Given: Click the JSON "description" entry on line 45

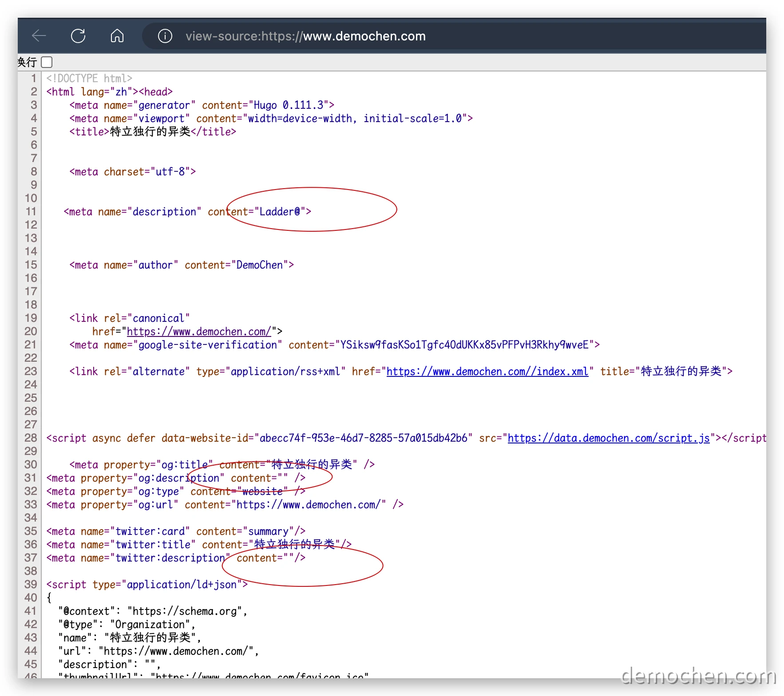Looking at the screenshot, I should 110,664.
